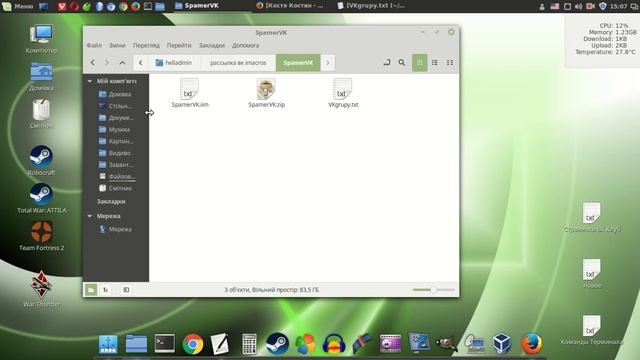Launch terminal from the bottom dock

coord(164,343)
